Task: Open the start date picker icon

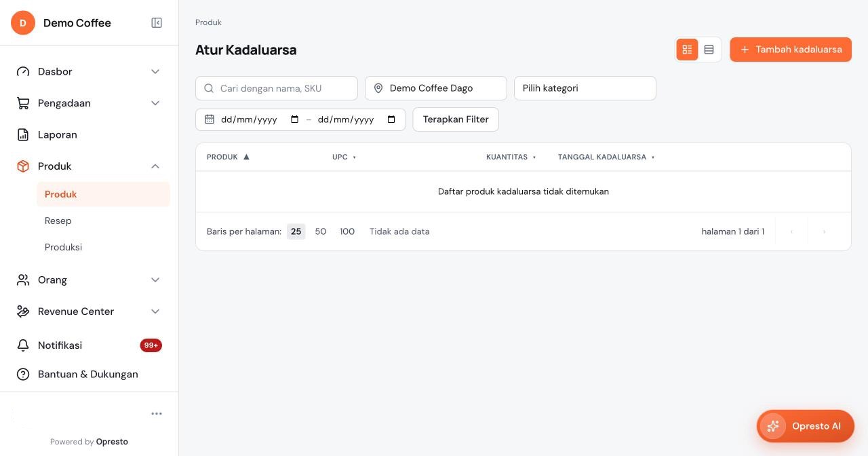Action: 294,119
